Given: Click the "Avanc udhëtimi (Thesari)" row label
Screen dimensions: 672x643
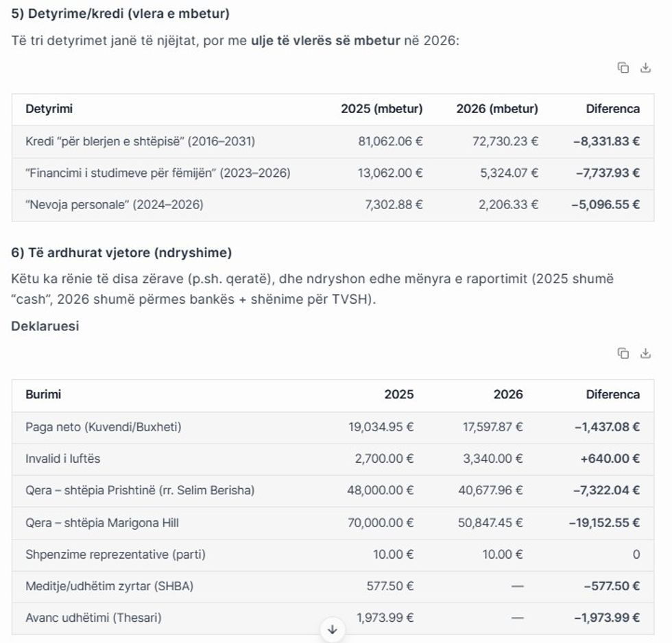Looking at the screenshot, I should pos(93,618).
